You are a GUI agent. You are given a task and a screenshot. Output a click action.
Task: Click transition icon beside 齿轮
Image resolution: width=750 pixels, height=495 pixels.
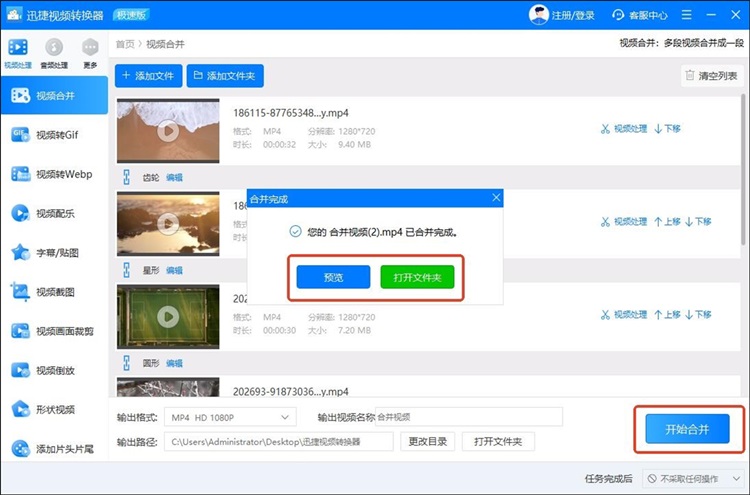pos(126,177)
